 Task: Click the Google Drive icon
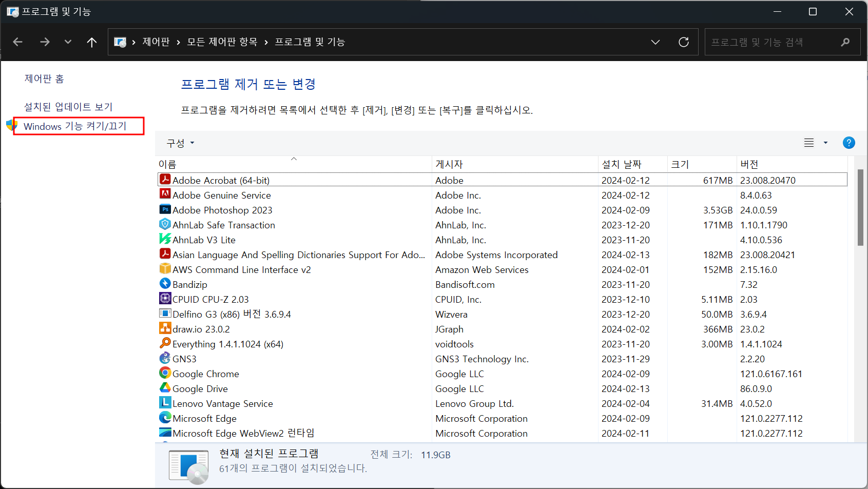(x=165, y=388)
